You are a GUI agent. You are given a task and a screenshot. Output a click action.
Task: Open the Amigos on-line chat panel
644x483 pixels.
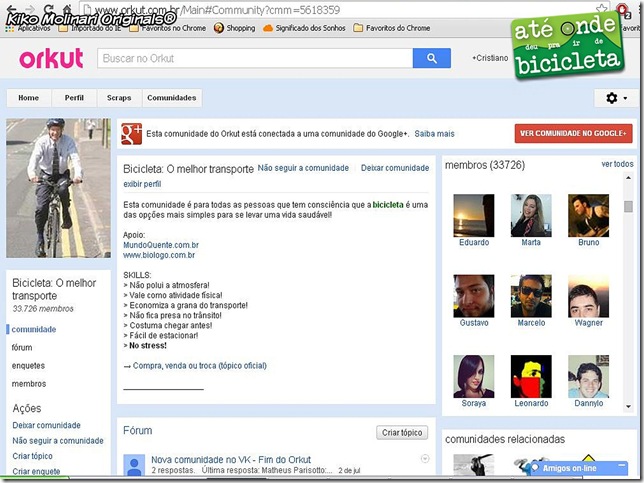pos(569,468)
